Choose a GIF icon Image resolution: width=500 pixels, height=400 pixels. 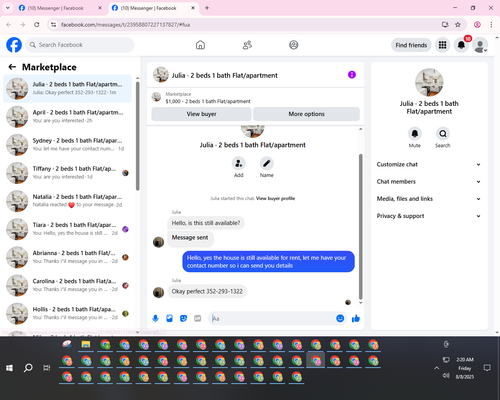pyautogui.click(x=198, y=318)
